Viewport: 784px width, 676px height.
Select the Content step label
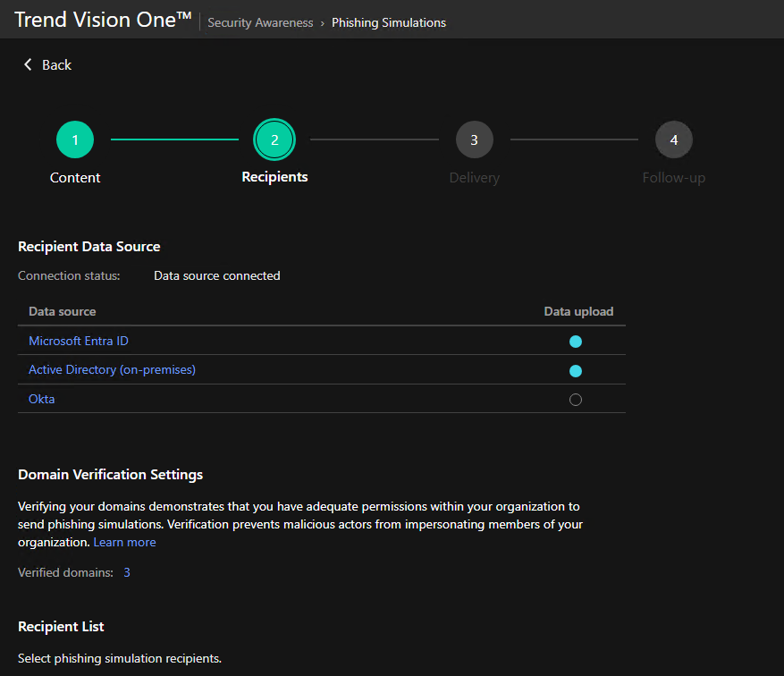75,178
